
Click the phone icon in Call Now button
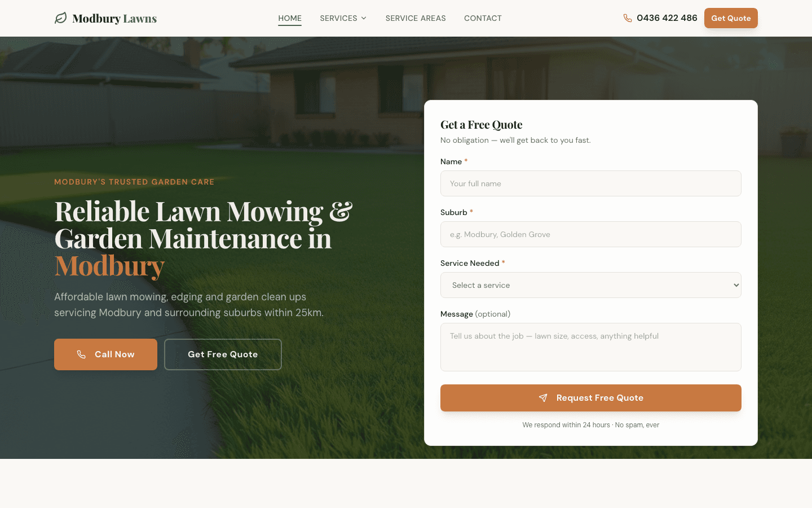pyautogui.click(x=81, y=354)
